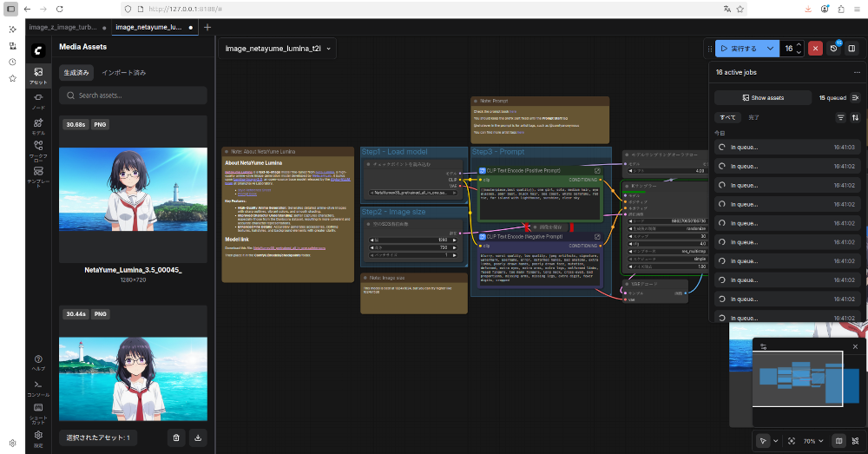The image size is (868, 454).
Task: Clear queued jobs next to 15 queued
Action: tap(855, 98)
